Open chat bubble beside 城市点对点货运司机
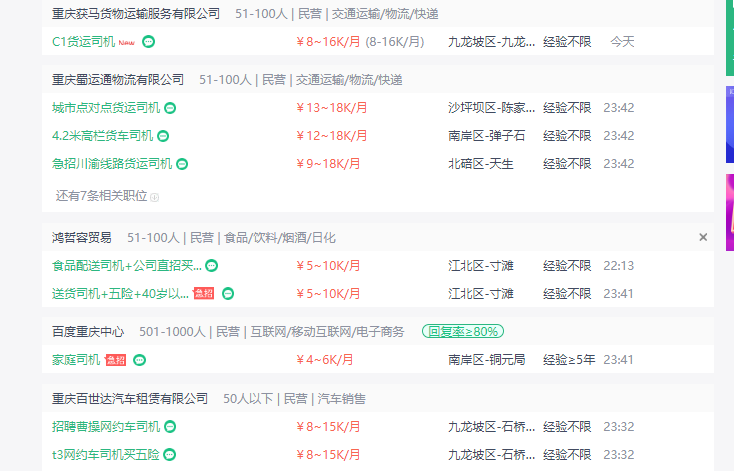Screen dimensions: 734x471 pos(170,108)
